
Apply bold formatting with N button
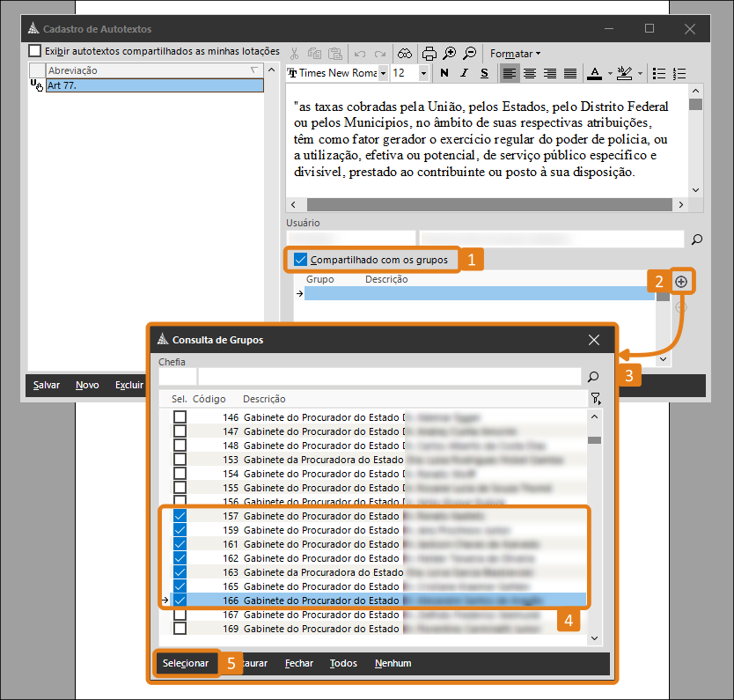(x=444, y=73)
